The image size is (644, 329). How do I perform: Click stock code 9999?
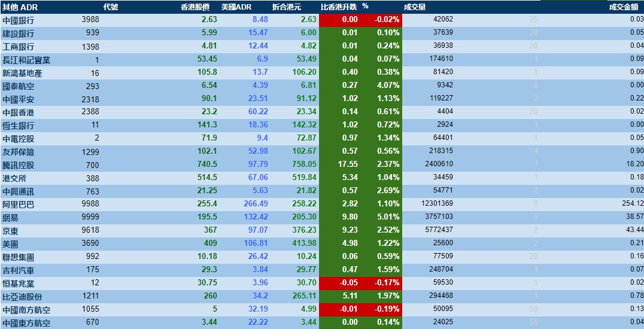click(x=90, y=217)
